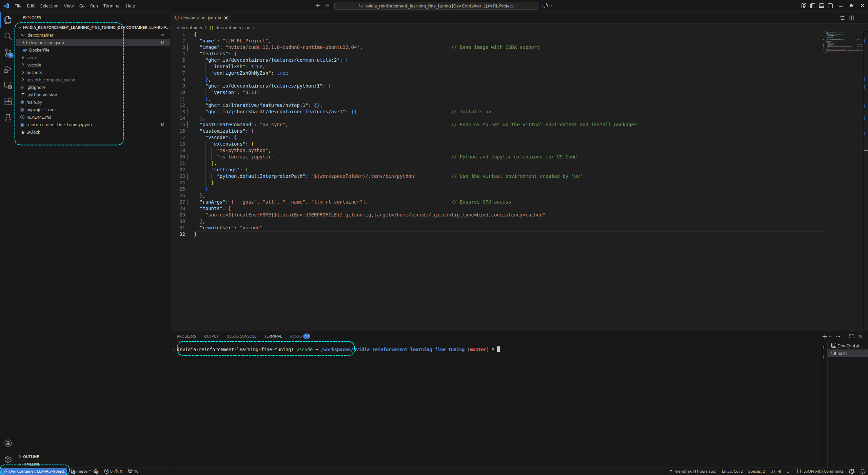
Task: Open the Source Control view
Action: (8, 53)
